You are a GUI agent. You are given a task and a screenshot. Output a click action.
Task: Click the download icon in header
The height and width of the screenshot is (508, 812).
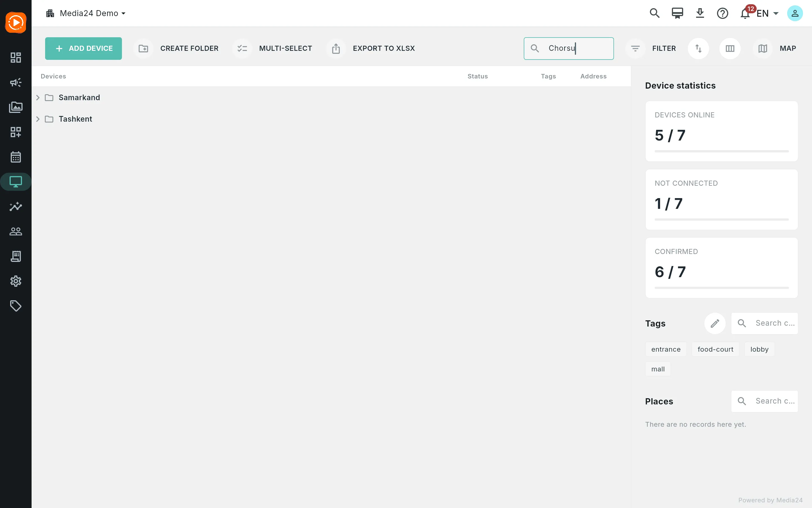(x=700, y=14)
